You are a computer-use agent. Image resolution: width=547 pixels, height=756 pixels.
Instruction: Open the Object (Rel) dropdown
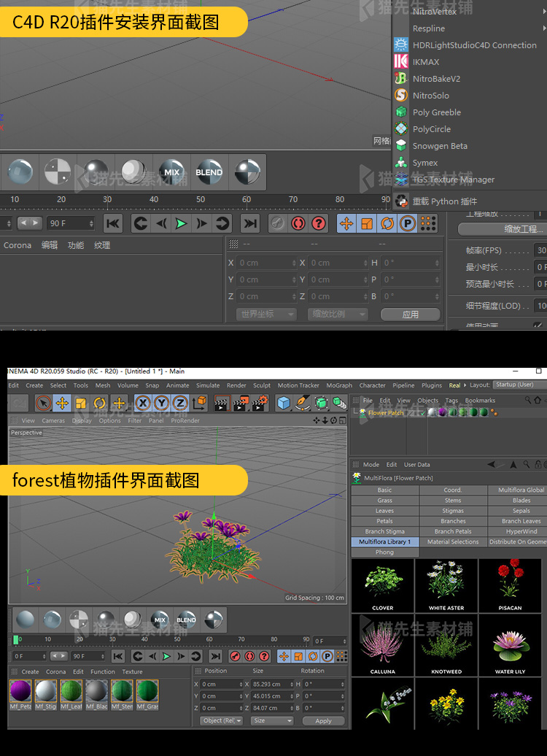(x=222, y=720)
